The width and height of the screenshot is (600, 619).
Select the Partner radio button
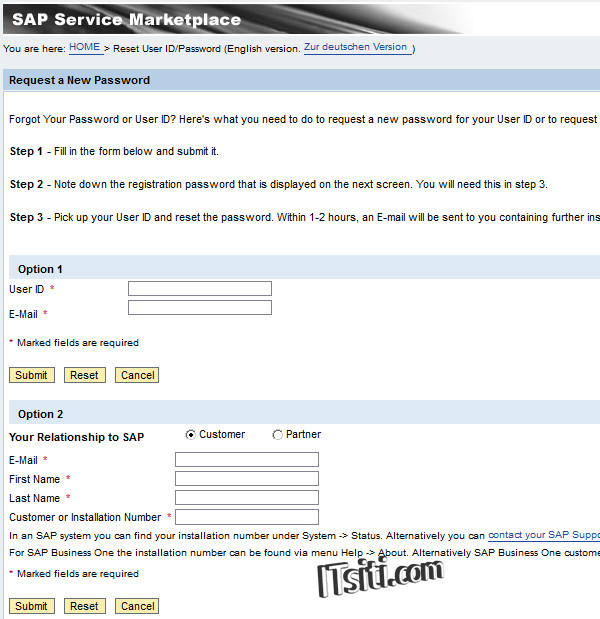[278, 435]
